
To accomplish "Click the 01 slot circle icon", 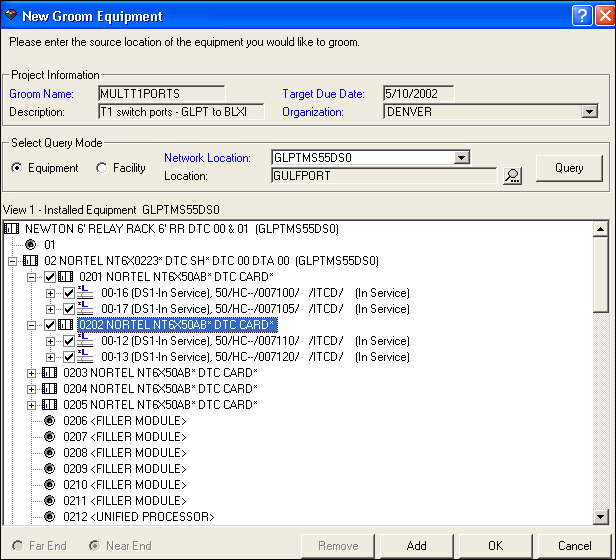I will (x=31, y=244).
